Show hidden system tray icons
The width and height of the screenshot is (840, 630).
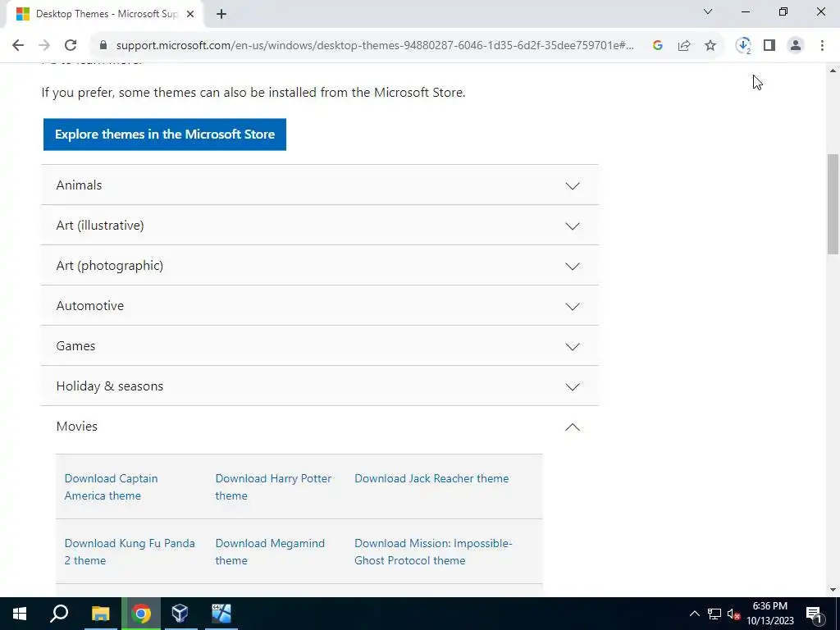point(694,614)
